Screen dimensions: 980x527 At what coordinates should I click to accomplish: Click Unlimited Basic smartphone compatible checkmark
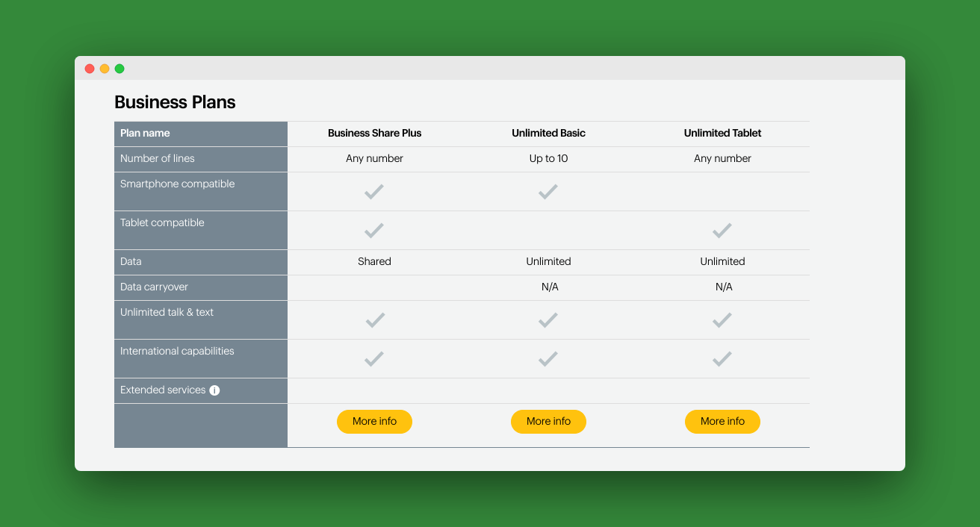[x=548, y=192]
